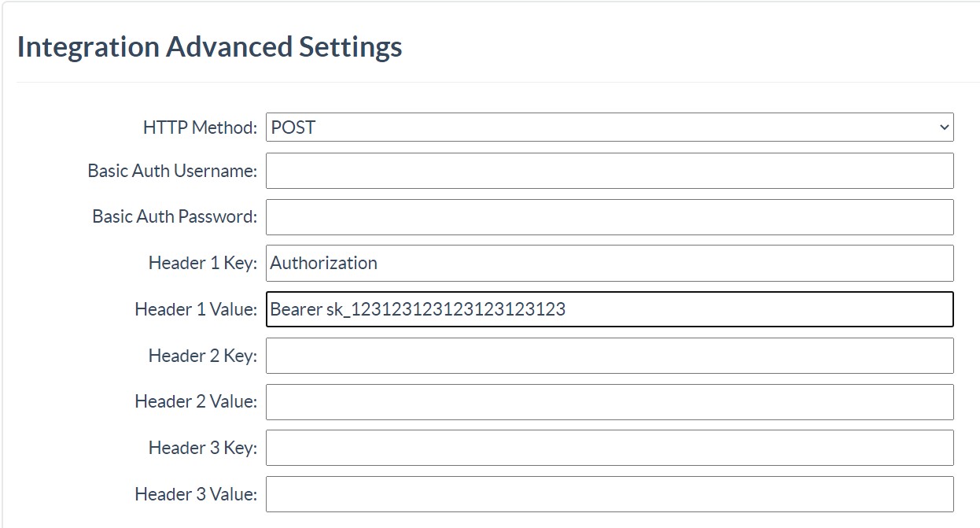This screenshot has height=528, width=980.
Task: Click the Header 1 Value field with Bearer token
Action: pos(610,309)
